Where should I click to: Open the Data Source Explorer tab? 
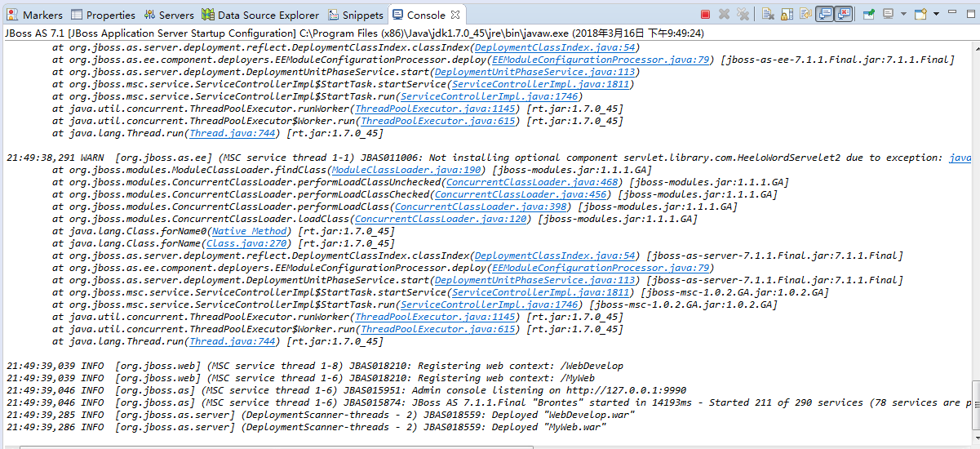coord(260,15)
